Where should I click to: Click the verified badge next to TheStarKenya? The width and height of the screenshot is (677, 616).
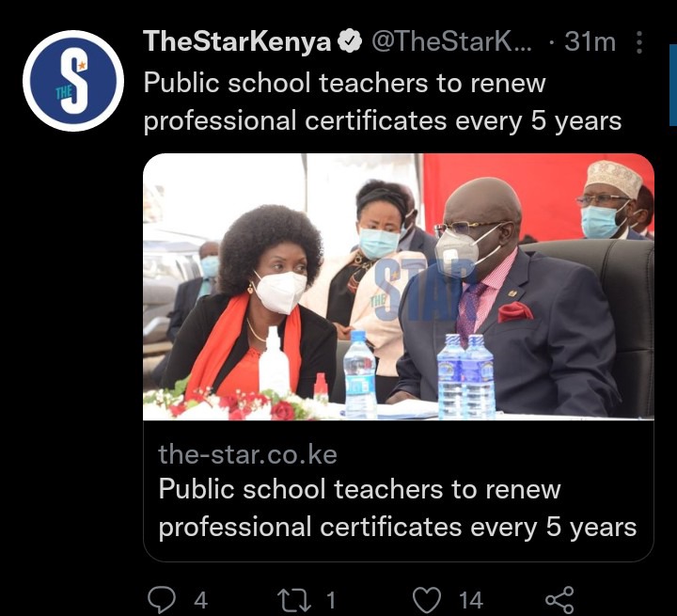350,42
